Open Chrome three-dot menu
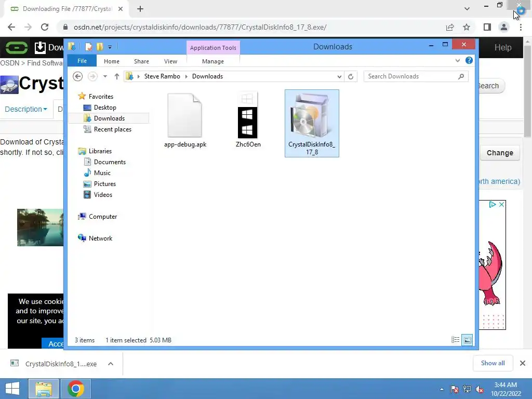This screenshot has width=532, height=399. pyautogui.click(x=521, y=27)
